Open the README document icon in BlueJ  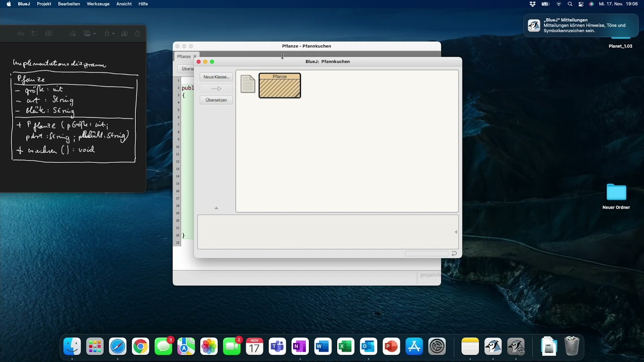point(248,84)
